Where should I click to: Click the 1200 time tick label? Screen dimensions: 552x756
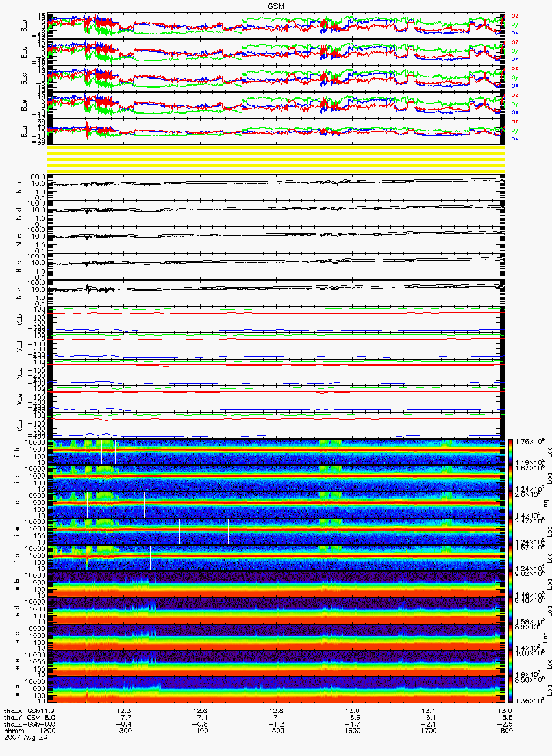pyautogui.click(x=48, y=731)
